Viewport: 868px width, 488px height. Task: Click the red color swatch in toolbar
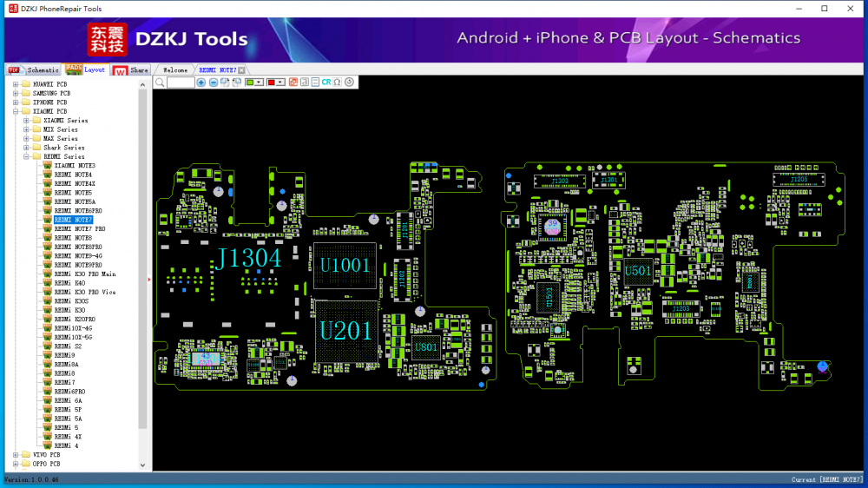tap(271, 82)
